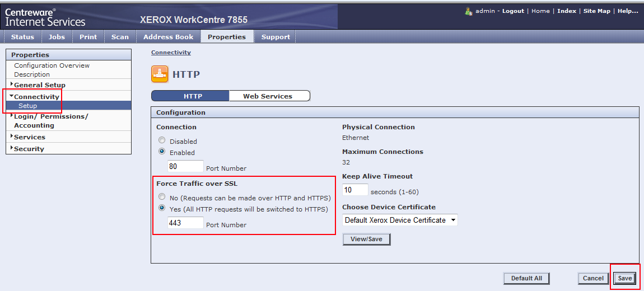Click the HTTP port number field

coord(185,167)
